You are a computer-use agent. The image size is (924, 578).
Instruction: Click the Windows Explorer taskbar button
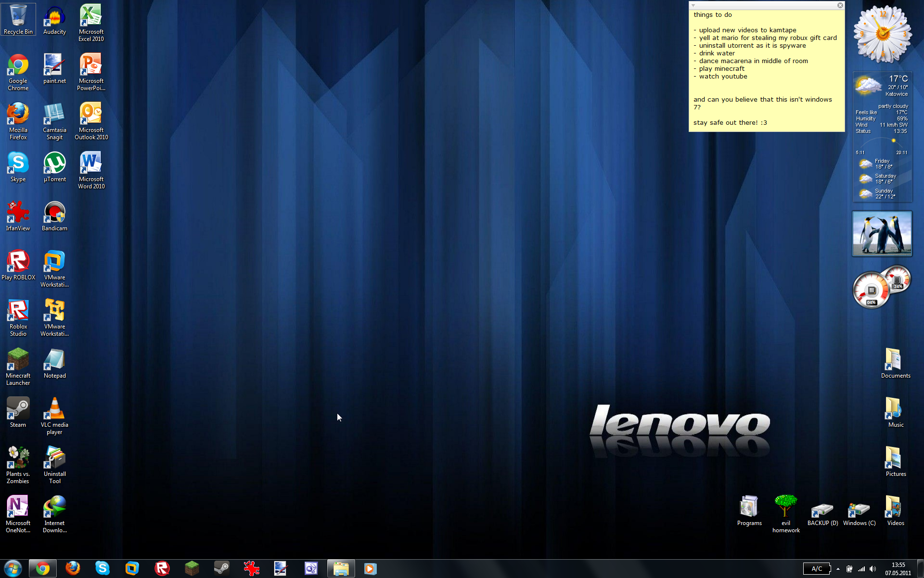tap(341, 569)
